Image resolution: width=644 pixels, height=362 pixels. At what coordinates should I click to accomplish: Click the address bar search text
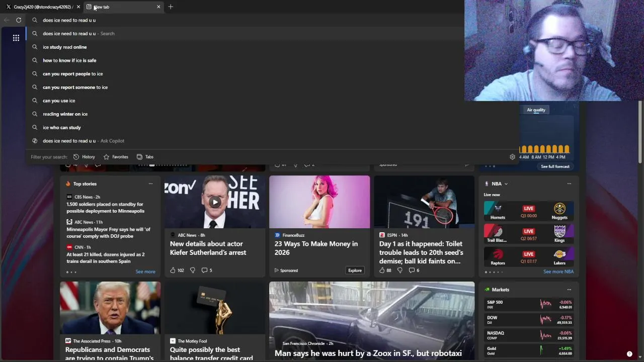(x=69, y=20)
